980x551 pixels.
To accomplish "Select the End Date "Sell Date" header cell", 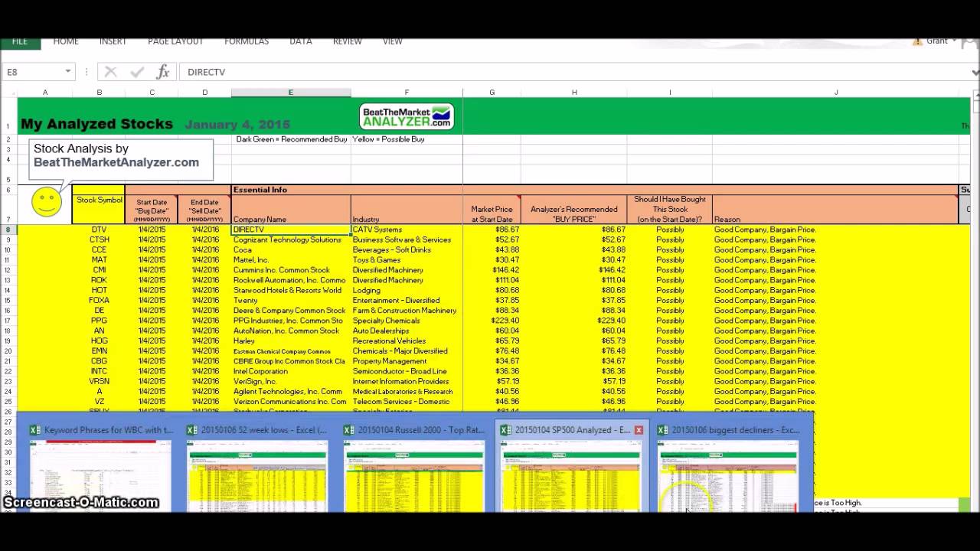I will [204, 209].
